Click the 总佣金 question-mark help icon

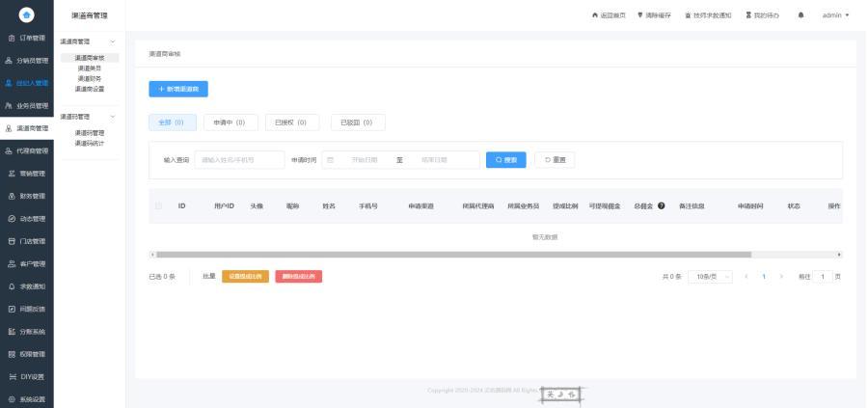click(x=661, y=206)
